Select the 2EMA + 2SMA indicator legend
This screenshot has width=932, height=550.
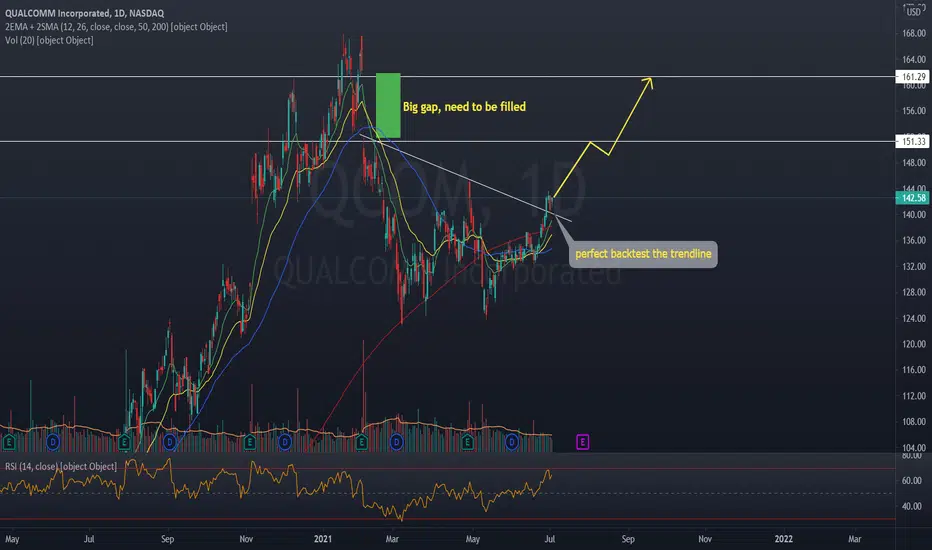point(116,27)
